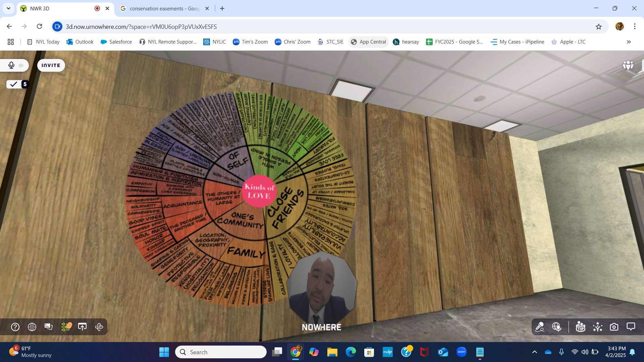Take a snapshot with the camera icon
Image resolution: width=644 pixels, height=362 pixels.
(x=614, y=327)
